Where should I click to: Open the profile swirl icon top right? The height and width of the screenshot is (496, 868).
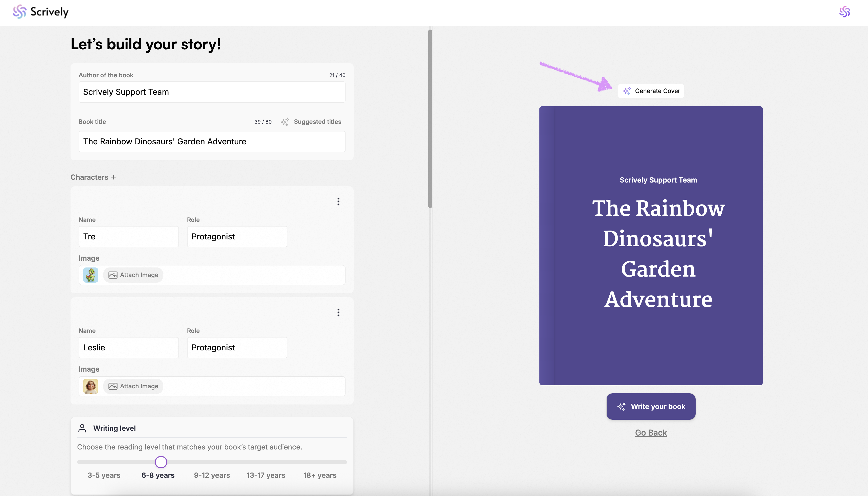pyautogui.click(x=844, y=12)
